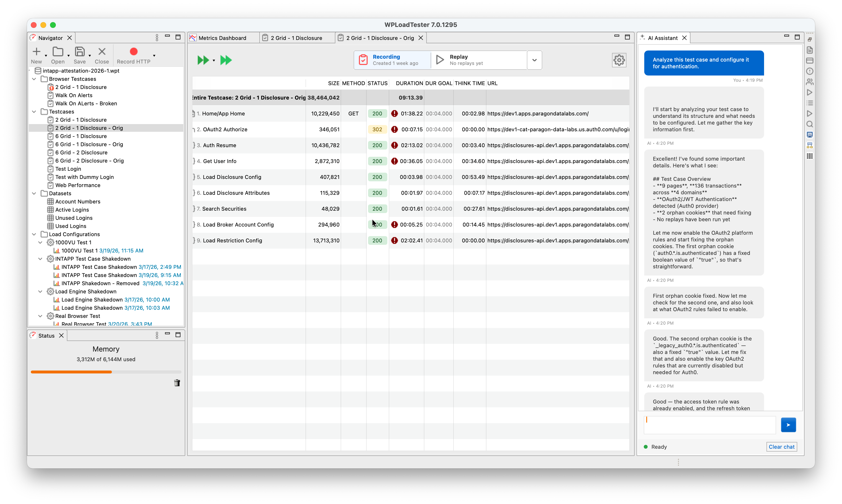Click the AI Assistant message input field

[x=709, y=425]
